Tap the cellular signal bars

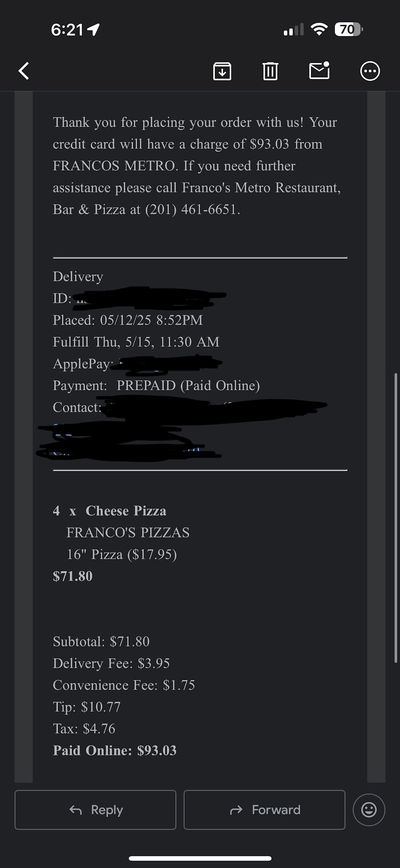tap(293, 30)
